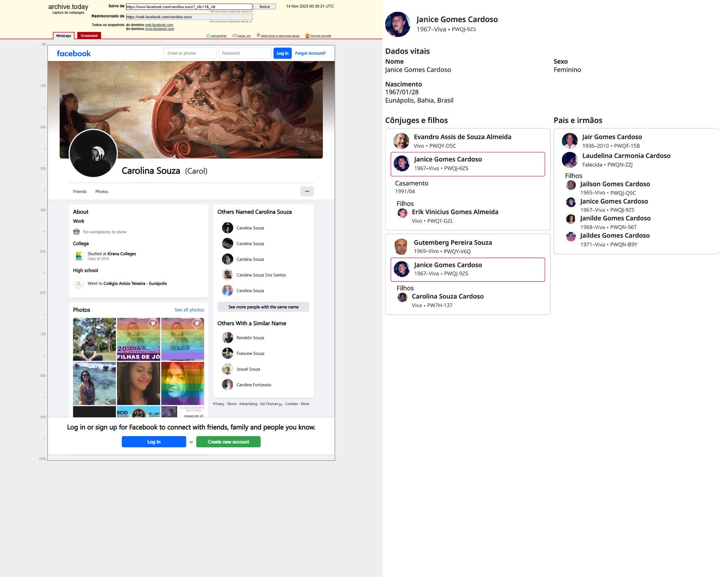Click the Facebook logo
The height and width of the screenshot is (577, 728).
[x=74, y=53]
